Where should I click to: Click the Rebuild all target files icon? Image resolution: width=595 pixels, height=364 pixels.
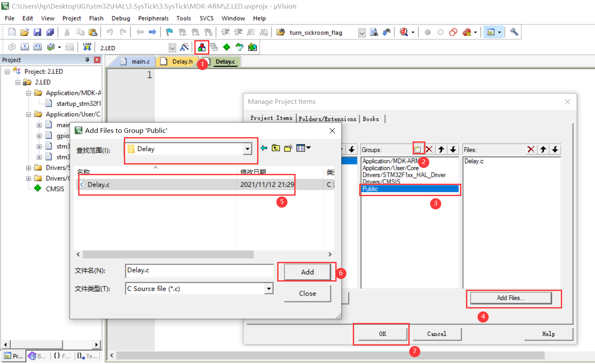pyautogui.click(x=38, y=47)
